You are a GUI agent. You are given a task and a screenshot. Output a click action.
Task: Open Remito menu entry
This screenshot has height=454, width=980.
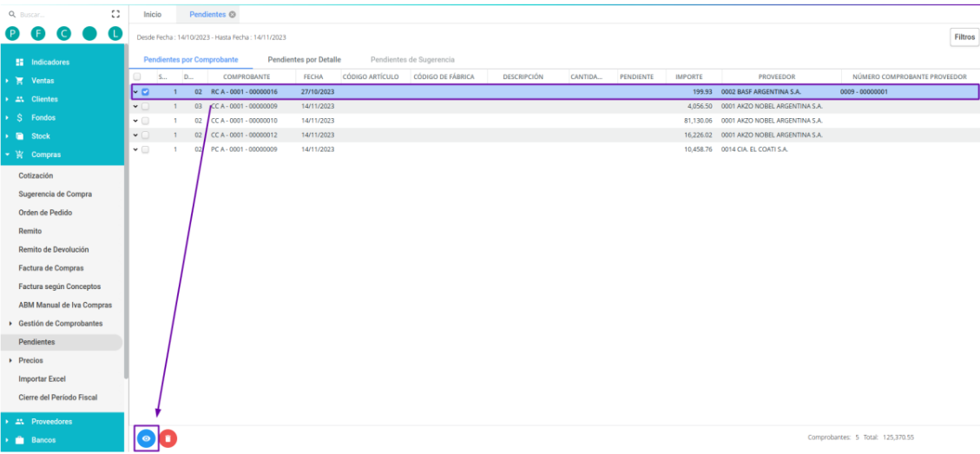[30, 232]
